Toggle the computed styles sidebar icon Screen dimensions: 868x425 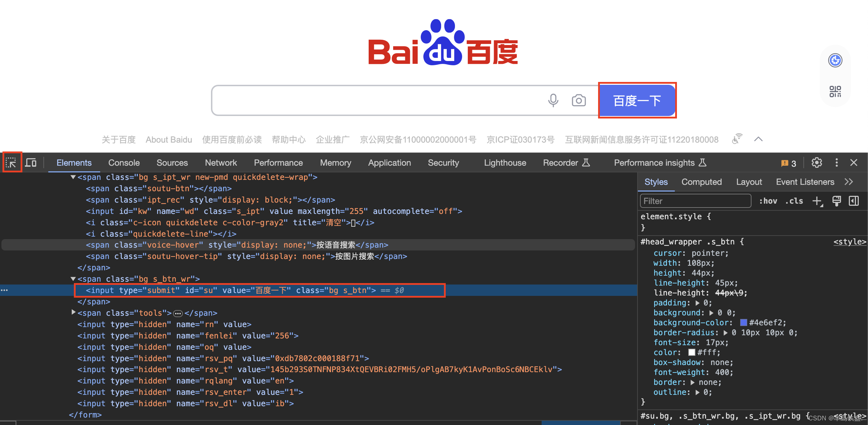pos(854,201)
